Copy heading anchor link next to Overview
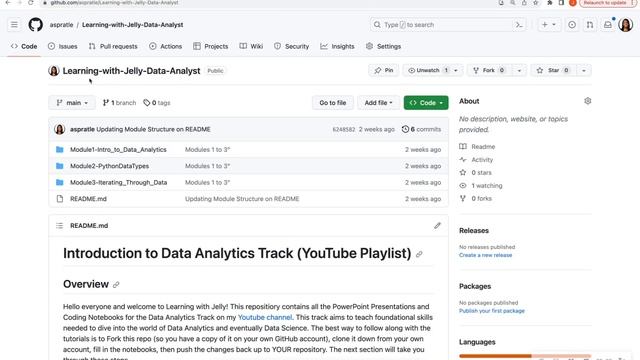 point(116,285)
